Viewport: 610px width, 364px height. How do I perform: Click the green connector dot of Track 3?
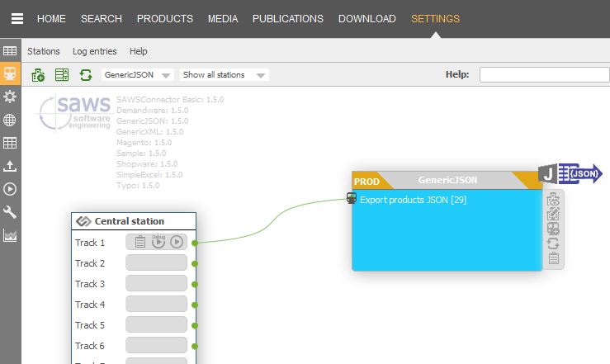tap(195, 284)
